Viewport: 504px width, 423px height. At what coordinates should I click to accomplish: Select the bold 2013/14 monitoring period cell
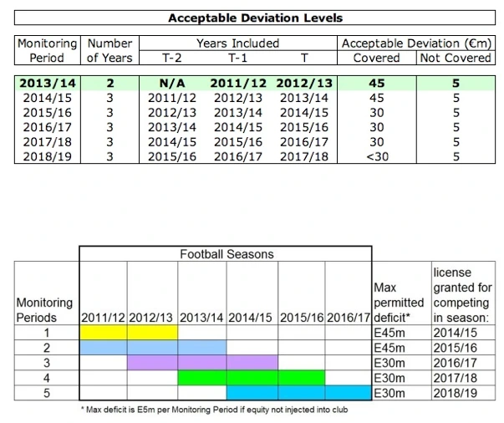point(48,84)
